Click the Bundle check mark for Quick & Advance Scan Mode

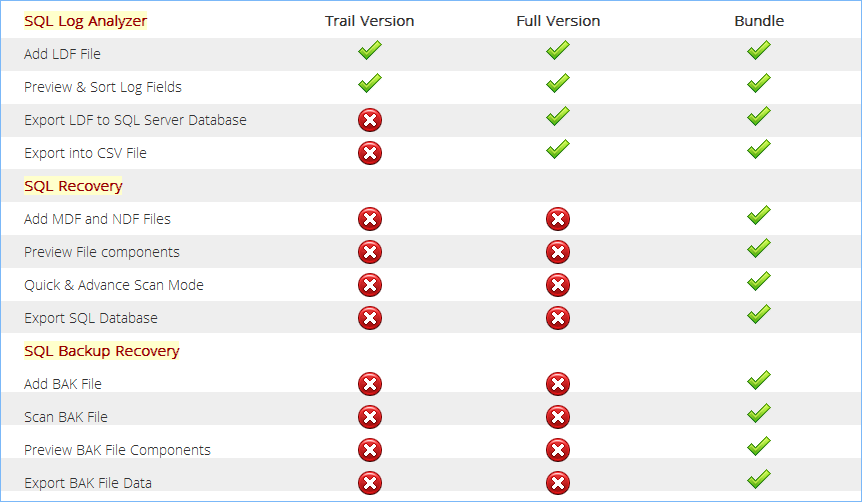(759, 281)
